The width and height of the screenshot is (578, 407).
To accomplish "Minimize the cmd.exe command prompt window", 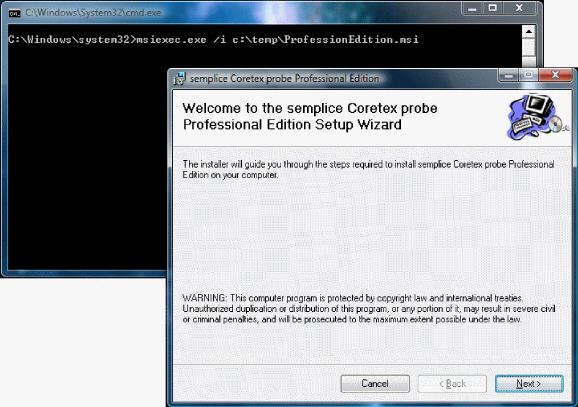I will coord(472,8).
